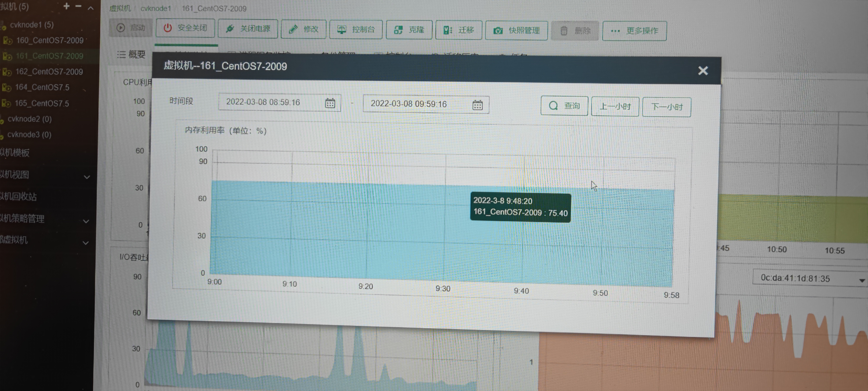Click the previous hour button
Screen dimensions: 868x391
click(x=615, y=107)
